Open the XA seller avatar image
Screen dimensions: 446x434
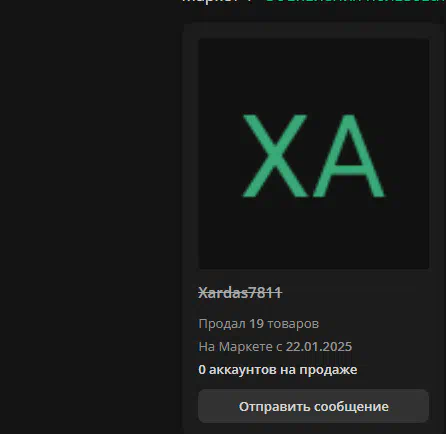(x=314, y=154)
